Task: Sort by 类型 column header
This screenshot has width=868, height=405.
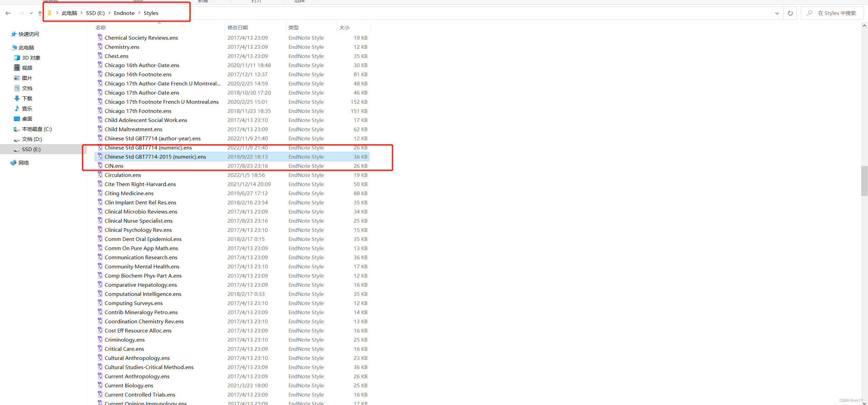Action: (293, 28)
